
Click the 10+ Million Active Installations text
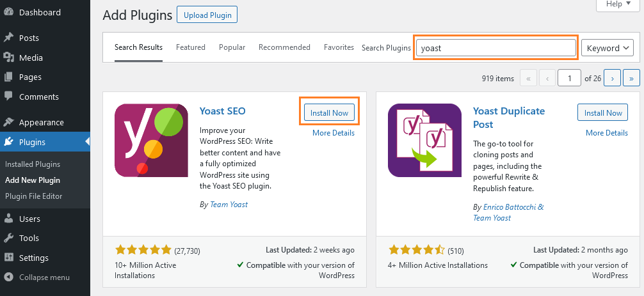tap(145, 270)
